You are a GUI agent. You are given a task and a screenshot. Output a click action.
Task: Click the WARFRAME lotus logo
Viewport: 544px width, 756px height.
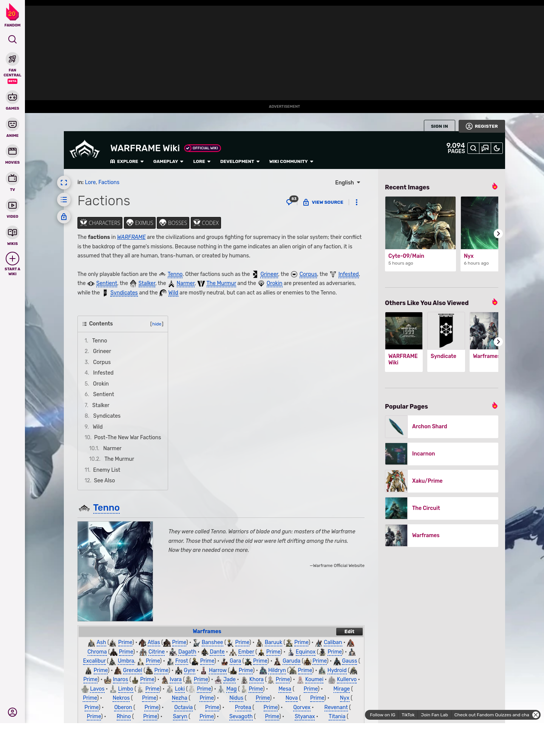click(85, 150)
